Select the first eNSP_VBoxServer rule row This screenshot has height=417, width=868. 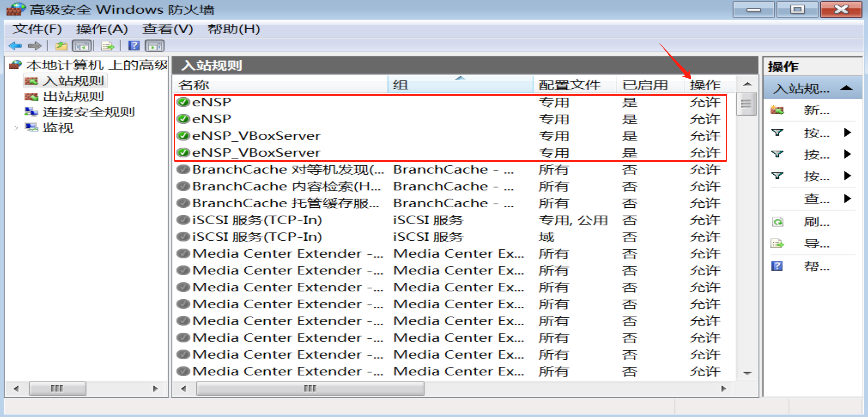click(256, 136)
